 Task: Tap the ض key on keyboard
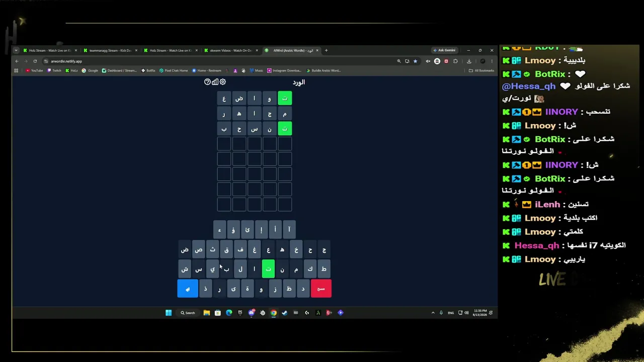pos(185,250)
